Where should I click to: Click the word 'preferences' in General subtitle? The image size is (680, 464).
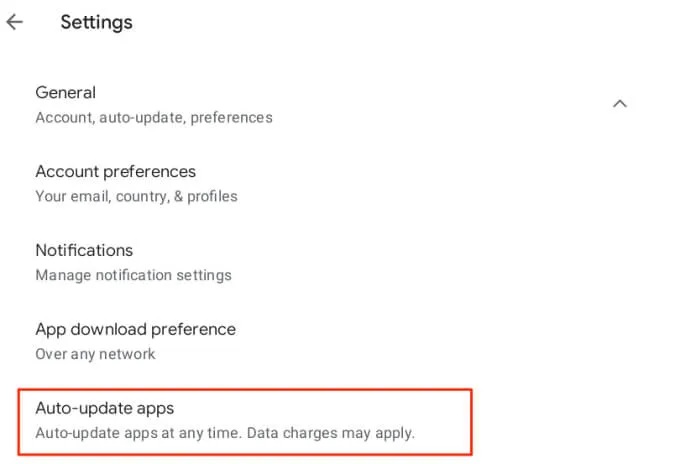tap(232, 118)
